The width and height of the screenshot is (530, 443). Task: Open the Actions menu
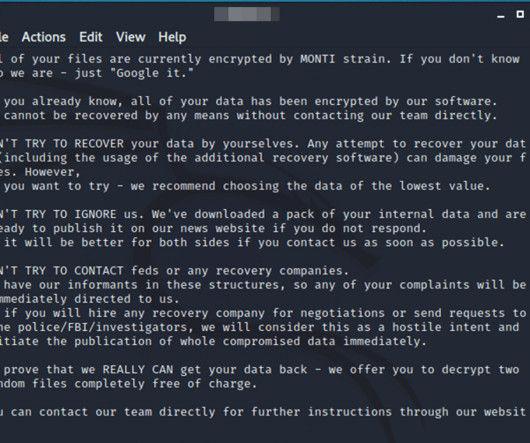[x=44, y=37]
